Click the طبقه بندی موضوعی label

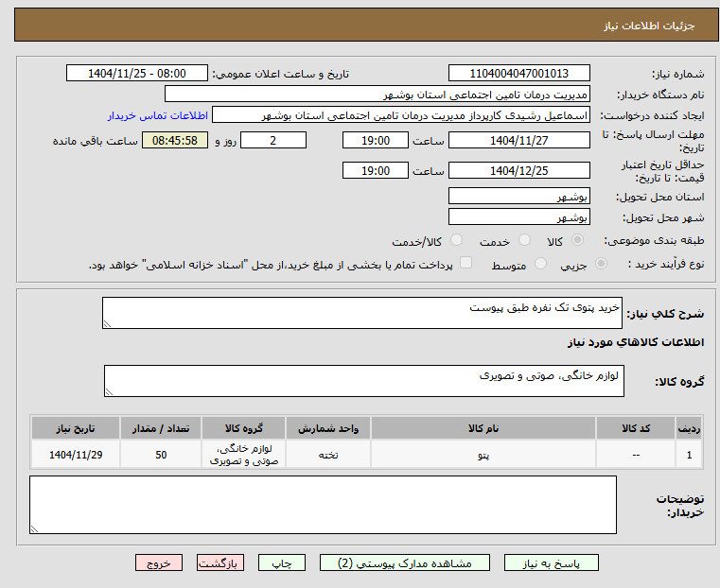click(x=654, y=240)
